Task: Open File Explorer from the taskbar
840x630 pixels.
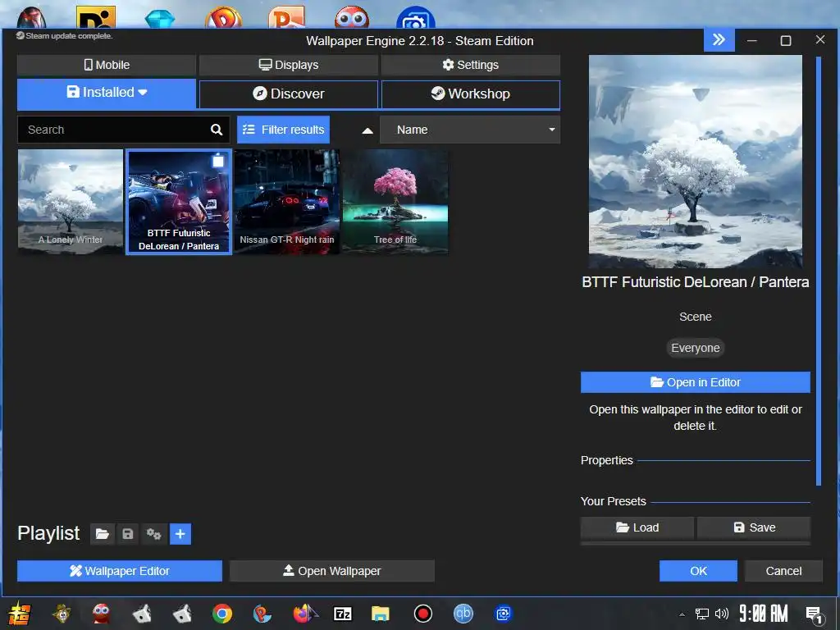Action: click(381, 614)
